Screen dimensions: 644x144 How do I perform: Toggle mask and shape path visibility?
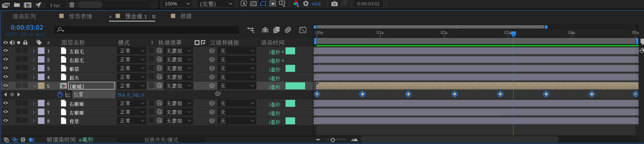263,4
